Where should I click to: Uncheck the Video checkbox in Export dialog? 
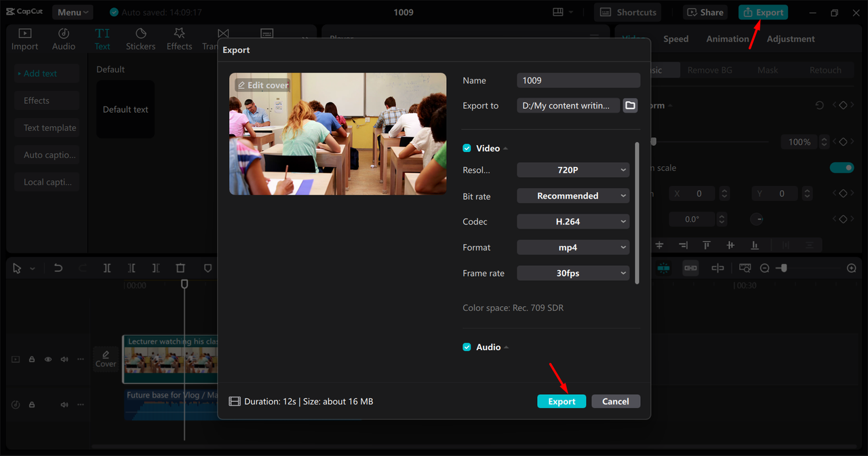467,148
